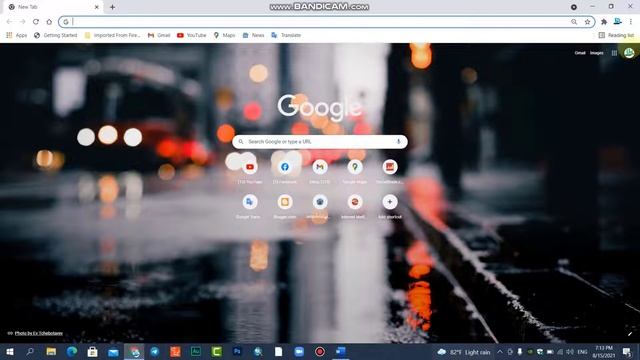This screenshot has width=640, height=360.
Task: Open the Windows Start menu
Action: point(10,351)
